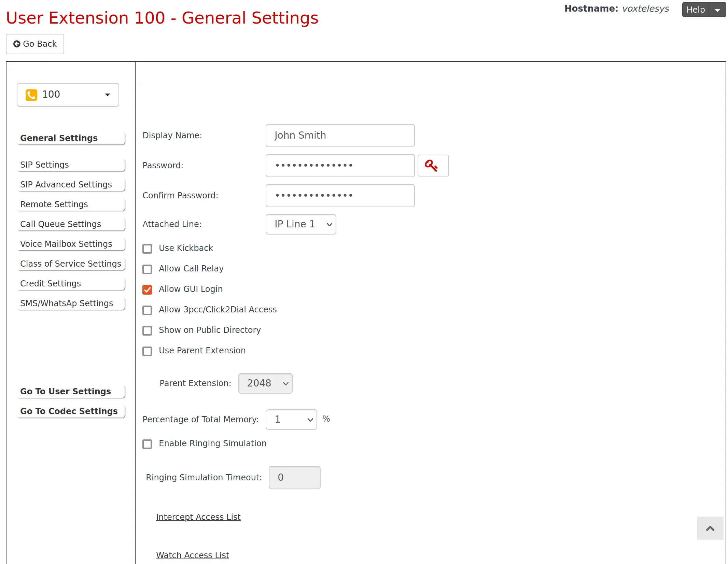Screen dimensions: 728x564
Task: Open the Watch Access List link
Action: coord(193,555)
